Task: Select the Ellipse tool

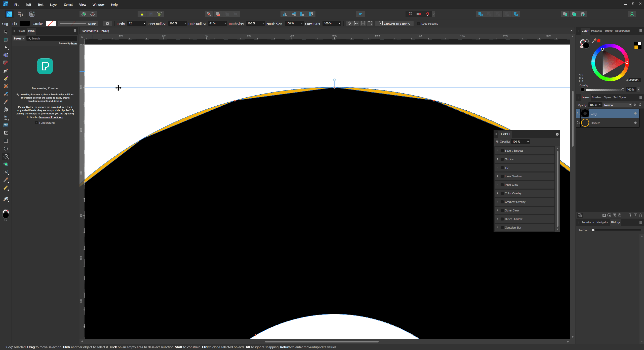Action: (6, 149)
